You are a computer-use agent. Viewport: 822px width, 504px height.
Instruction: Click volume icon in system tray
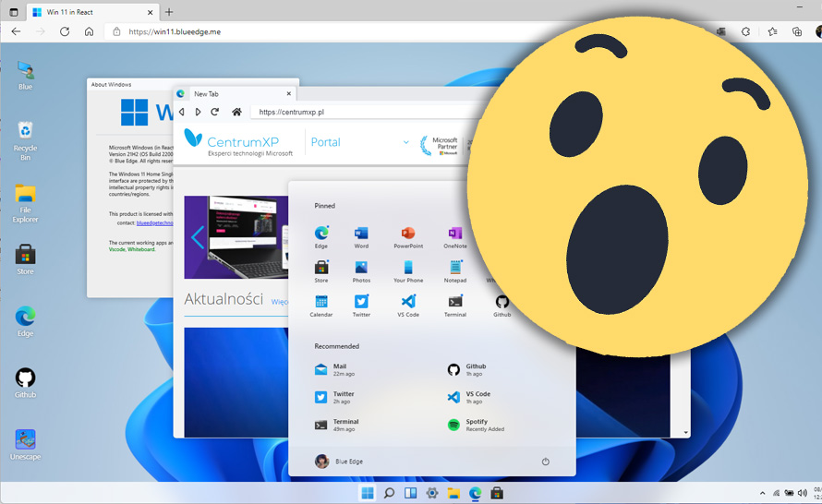[x=802, y=493]
